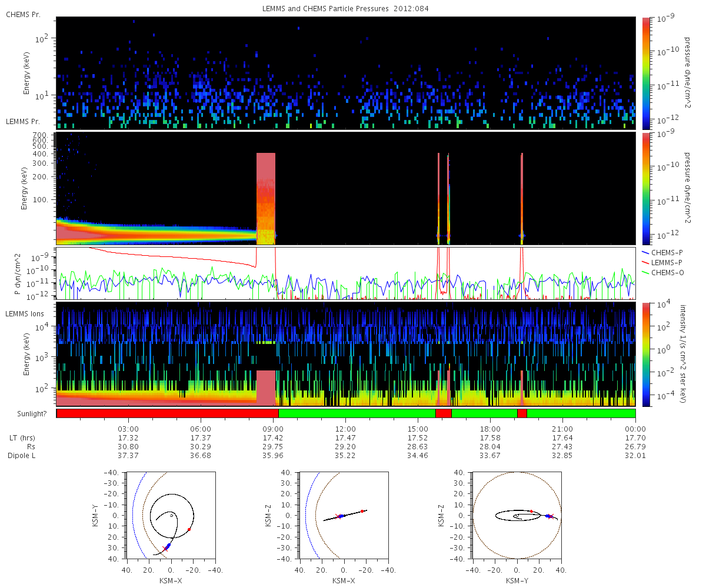The image size is (706, 588).
Task: Click the 18:00 time axis tick label
Action: pos(491,428)
